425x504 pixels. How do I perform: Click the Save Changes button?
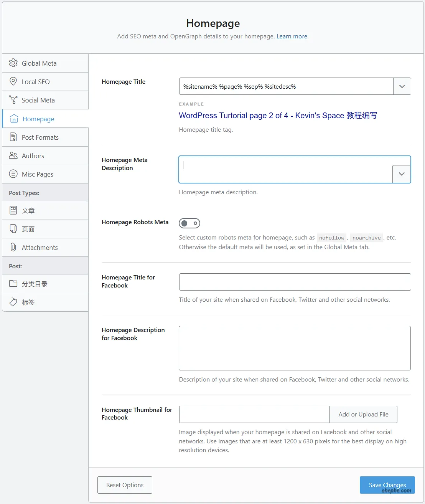387,485
